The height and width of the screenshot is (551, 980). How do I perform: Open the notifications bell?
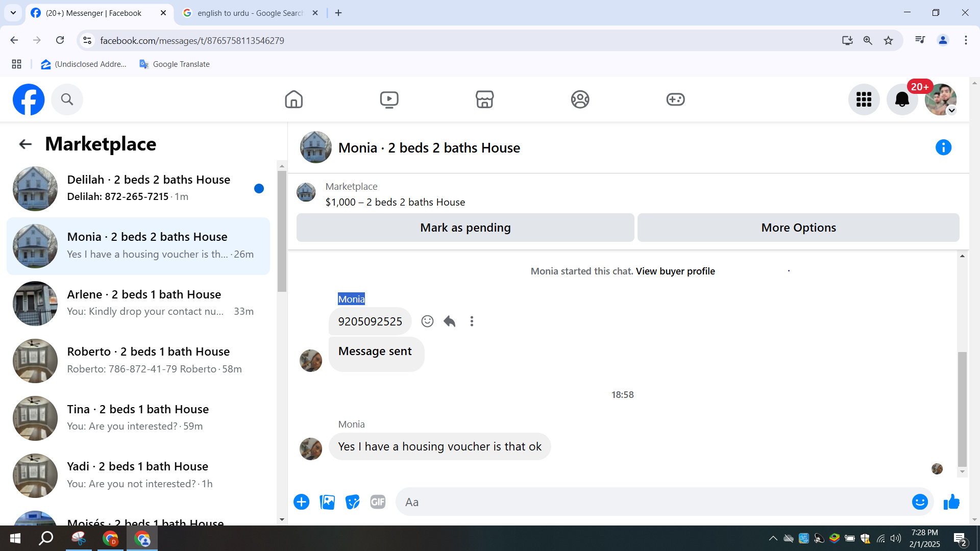pos(902,99)
